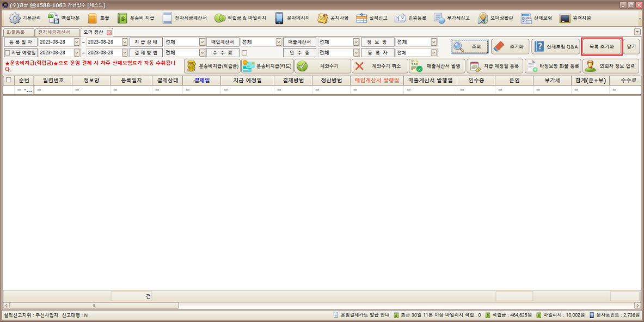Click the 엑셀다운 Excel download icon
This screenshot has width=644, height=322.
[x=64, y=18]
